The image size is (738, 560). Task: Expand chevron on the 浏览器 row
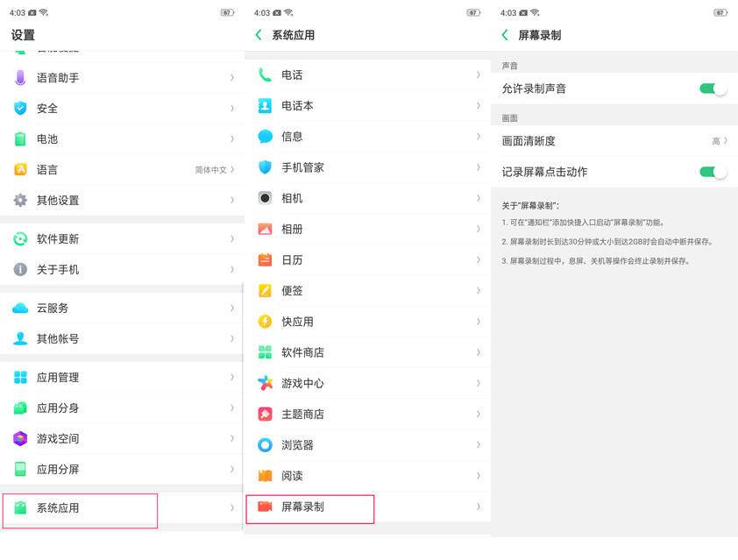coord(479,444)
